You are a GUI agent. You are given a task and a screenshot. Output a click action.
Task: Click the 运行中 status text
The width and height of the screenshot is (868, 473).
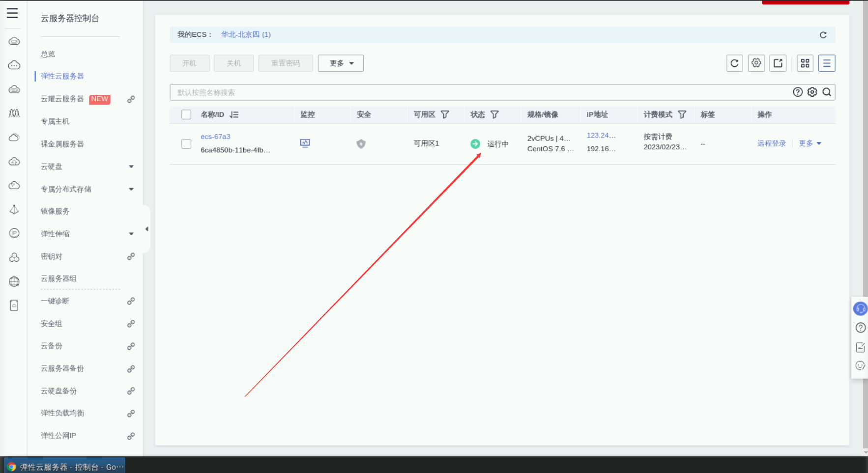coord(498,144)
